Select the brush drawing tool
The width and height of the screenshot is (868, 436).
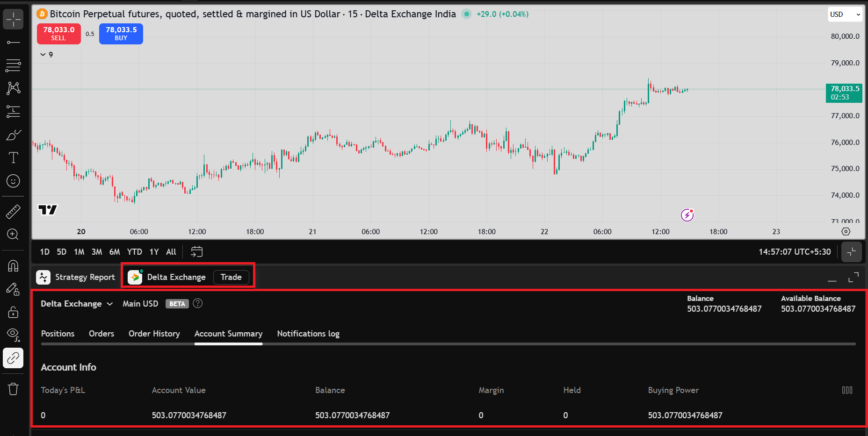tap(13, 135)
